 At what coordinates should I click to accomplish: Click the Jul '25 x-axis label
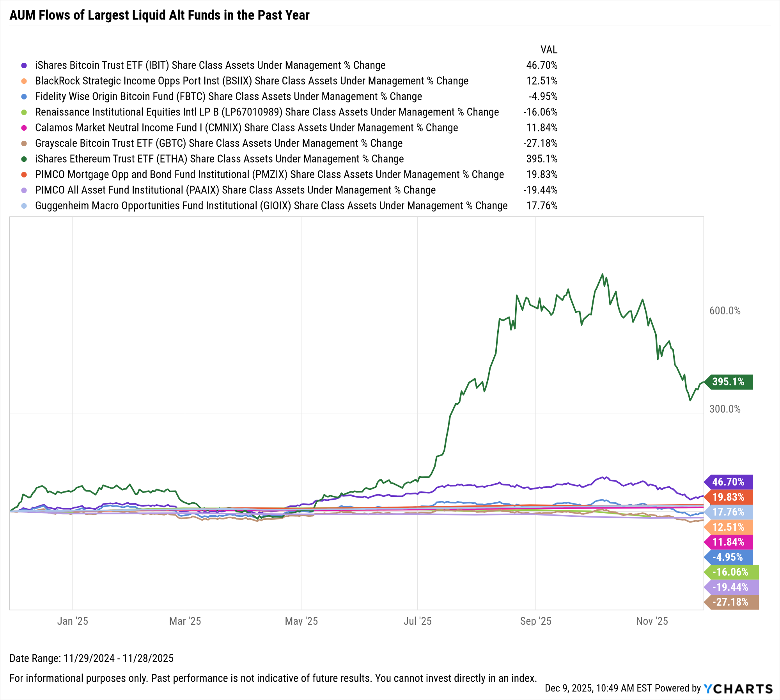click(x=417, y=621)
